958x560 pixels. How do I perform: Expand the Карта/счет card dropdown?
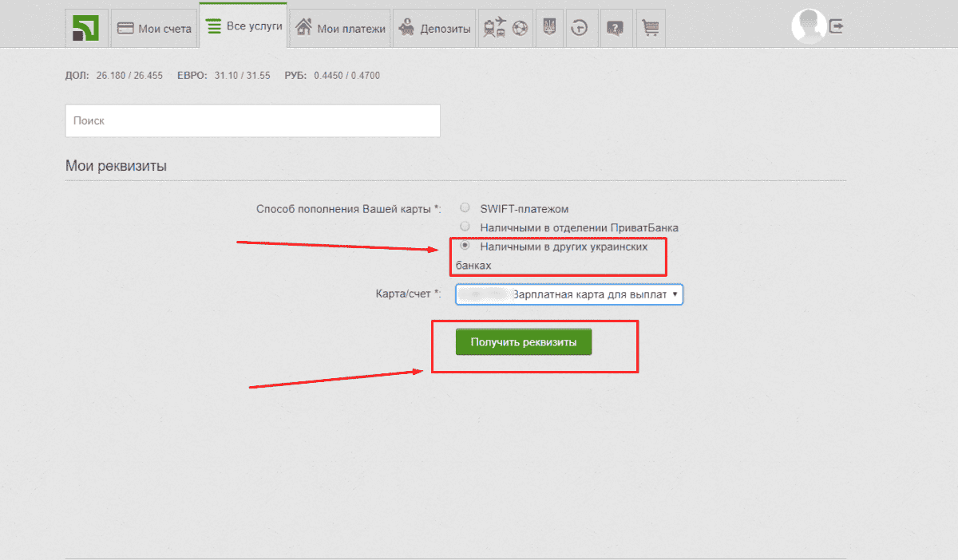[569, 294]
